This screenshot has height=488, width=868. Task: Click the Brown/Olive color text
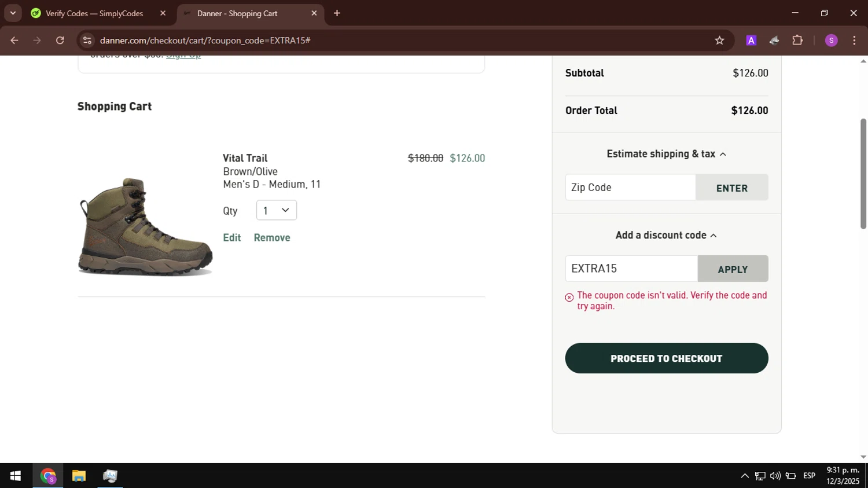[x=250, y=171]
